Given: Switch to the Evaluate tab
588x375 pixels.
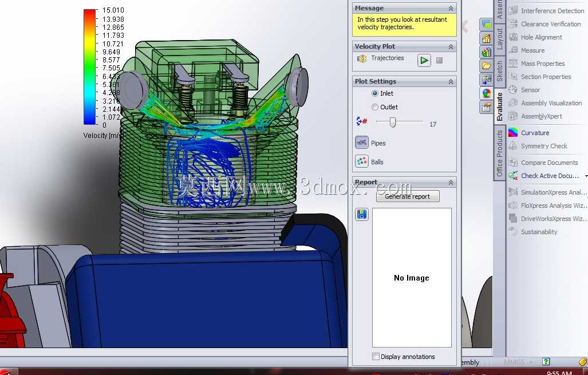Looking at the screenshot, I should click(499, 106).
